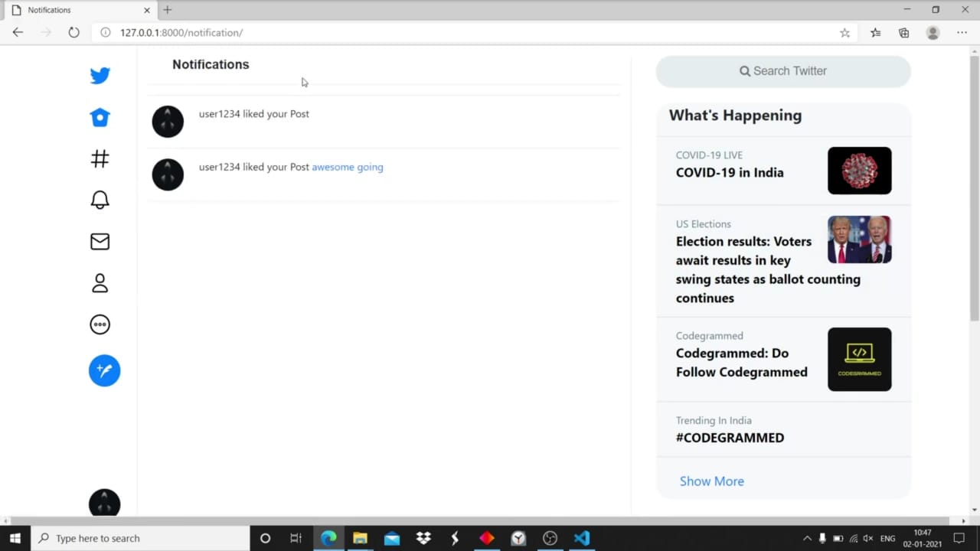The width and height of the screenshot is (980, 551).
Task: Open the browser Favorites list icon
Action: pyautogui.click(x=875, y=33)
